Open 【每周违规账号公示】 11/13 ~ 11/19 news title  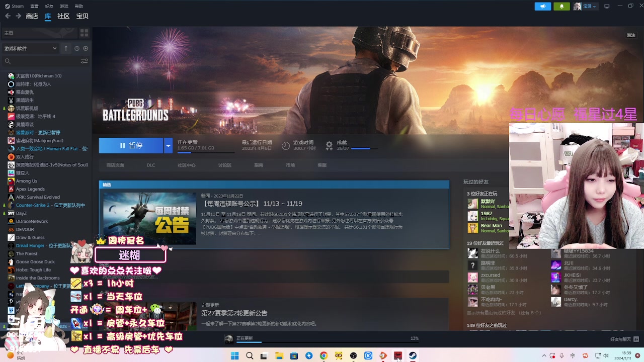tap(252, 204)
